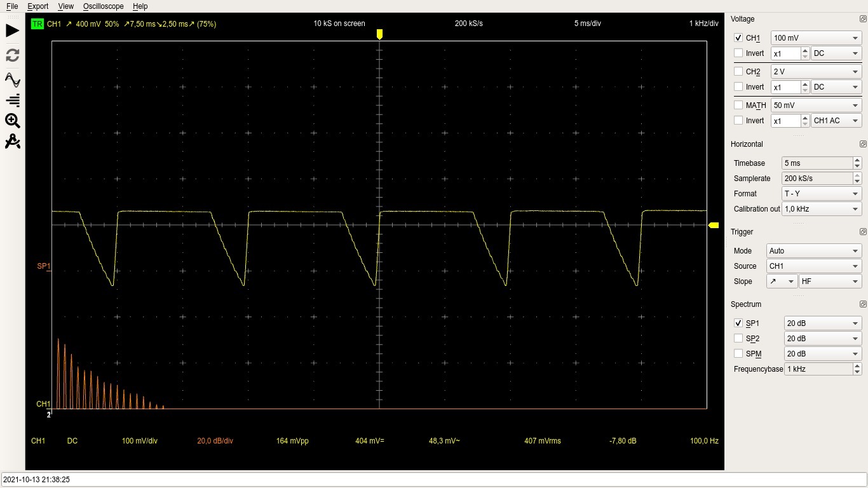Open the CH1 AC math mode dropdown
The image size is (868, 488).
(836, 121)
